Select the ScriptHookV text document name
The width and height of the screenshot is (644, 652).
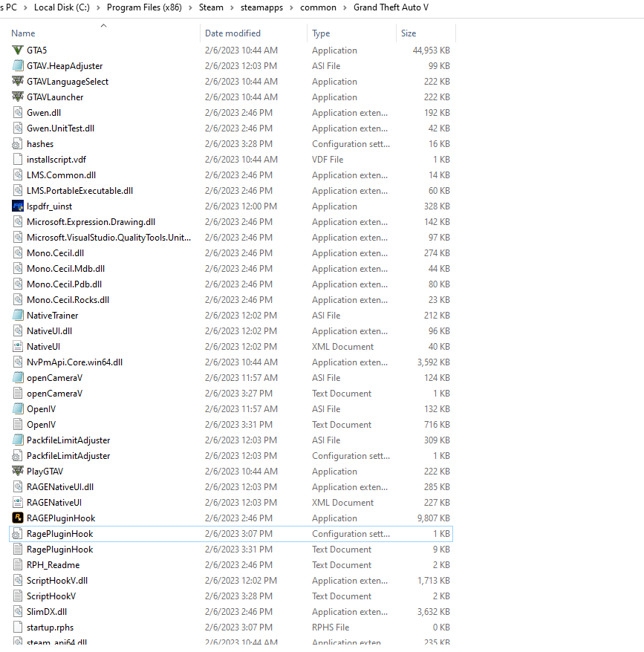click(x=51, y=596)
